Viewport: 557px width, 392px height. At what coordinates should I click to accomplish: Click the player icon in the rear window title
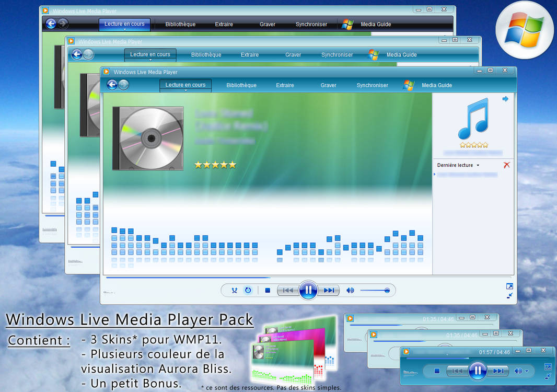pyautogui.click(x=45, y=10)
